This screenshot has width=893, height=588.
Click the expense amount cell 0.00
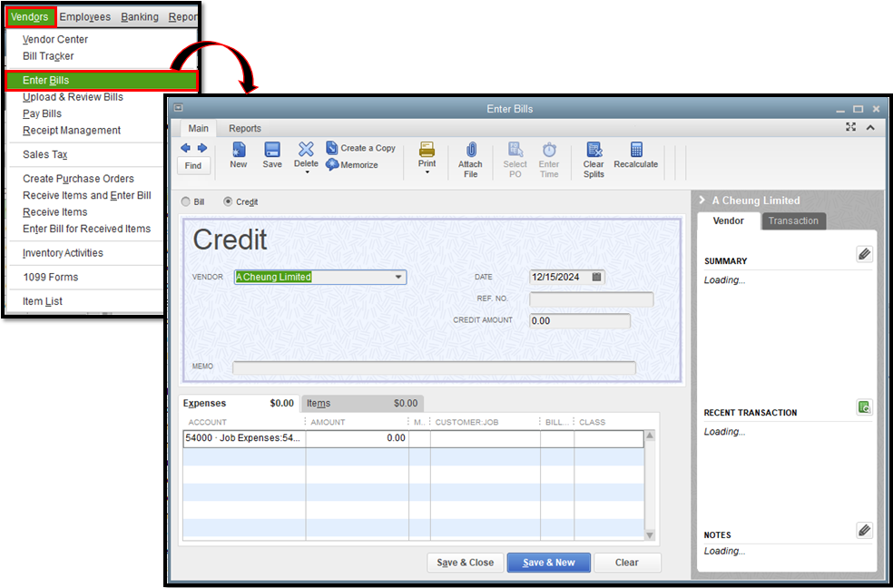357,438
